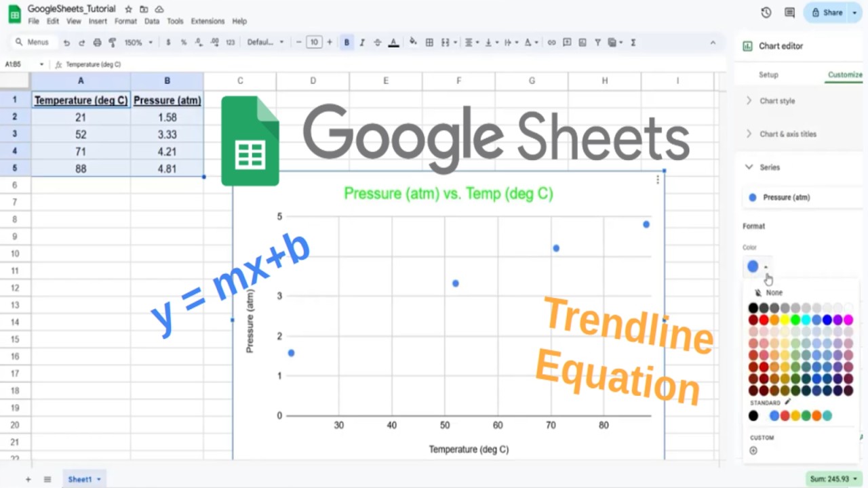The height and width of the screenshot is (488, 868).
Task: Open the cell Borders tool
Action: pyautogui.click(x=429, y=42)
